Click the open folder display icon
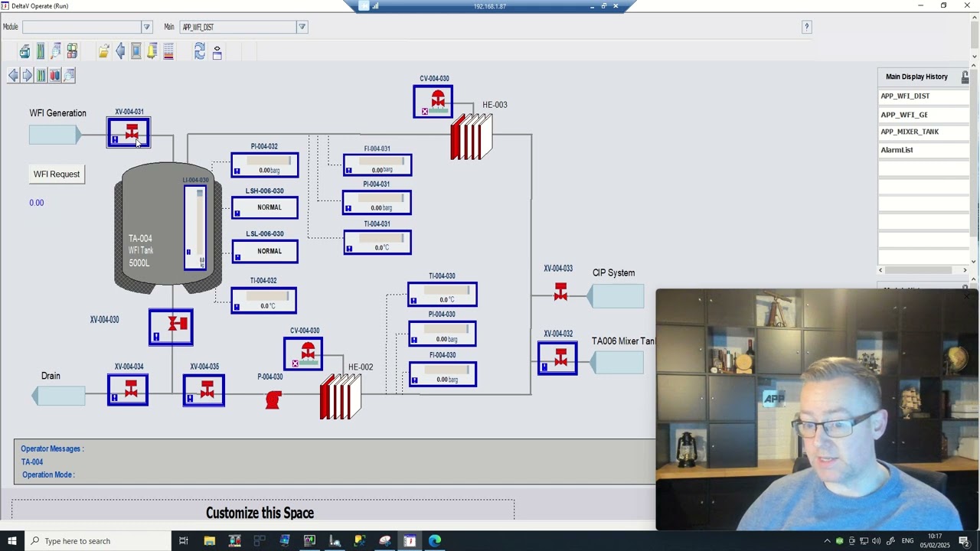This screenshot has width=980, height=551. [x=103, y=51]
